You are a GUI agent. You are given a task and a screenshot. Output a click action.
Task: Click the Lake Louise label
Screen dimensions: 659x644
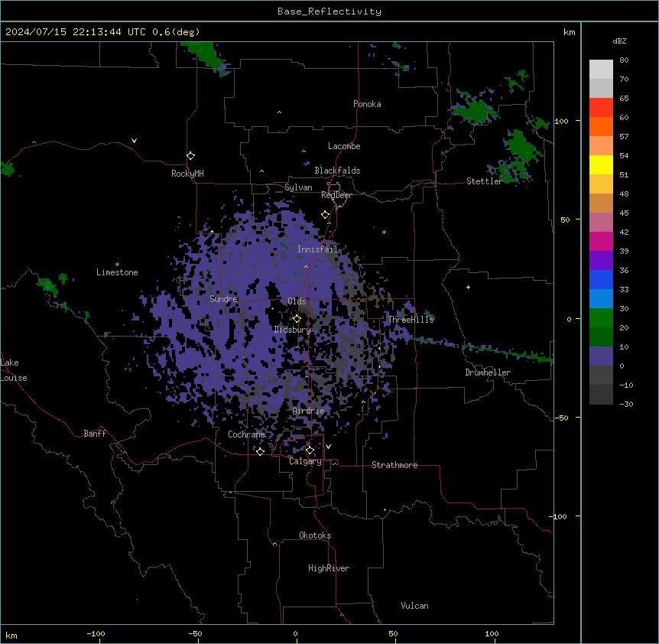pyautogui.click(x=14, y=370)
